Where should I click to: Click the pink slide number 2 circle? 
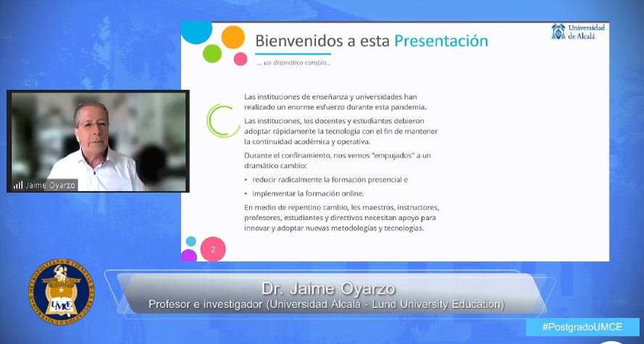click(213, 249)
